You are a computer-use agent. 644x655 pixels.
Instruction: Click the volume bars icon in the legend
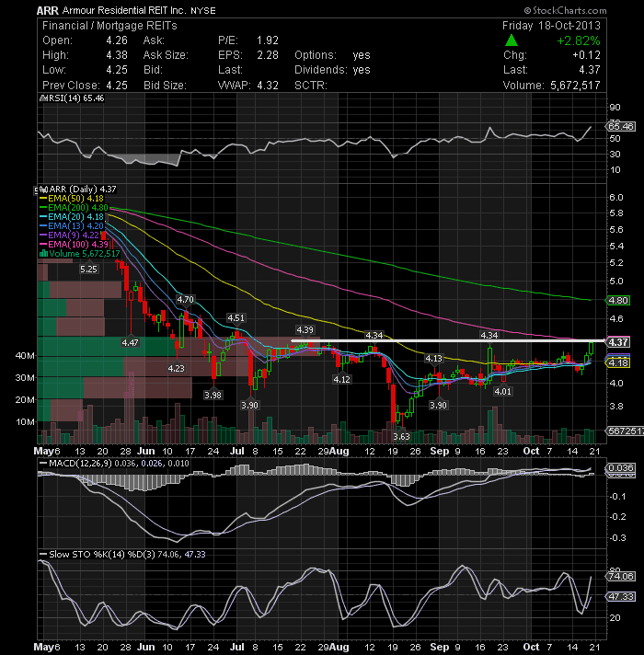43,254
